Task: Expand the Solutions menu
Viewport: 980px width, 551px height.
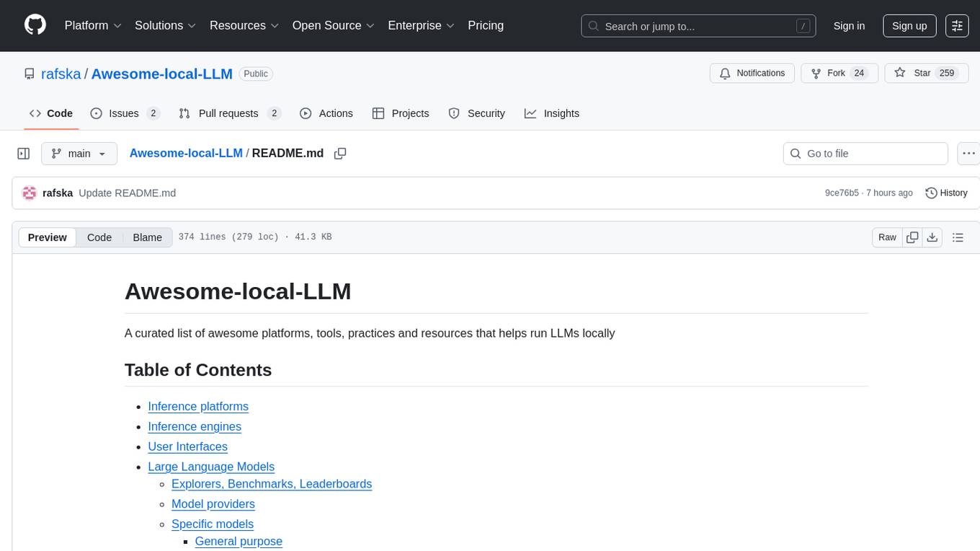Action: [166, 25]
